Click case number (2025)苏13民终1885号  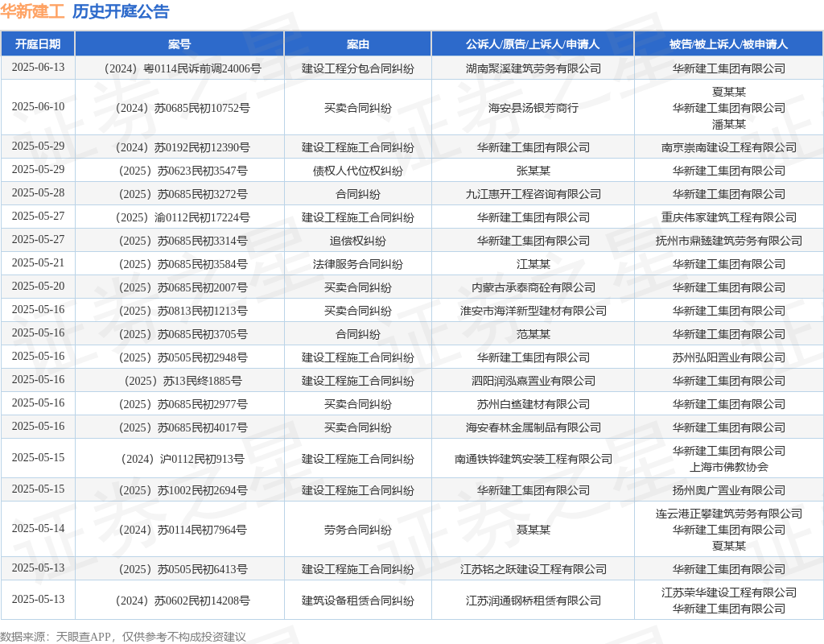click(179, 381)
